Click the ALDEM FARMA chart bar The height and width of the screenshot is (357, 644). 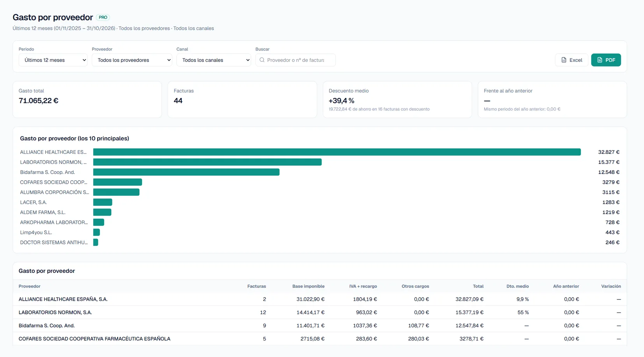click(x=102, y=212)
